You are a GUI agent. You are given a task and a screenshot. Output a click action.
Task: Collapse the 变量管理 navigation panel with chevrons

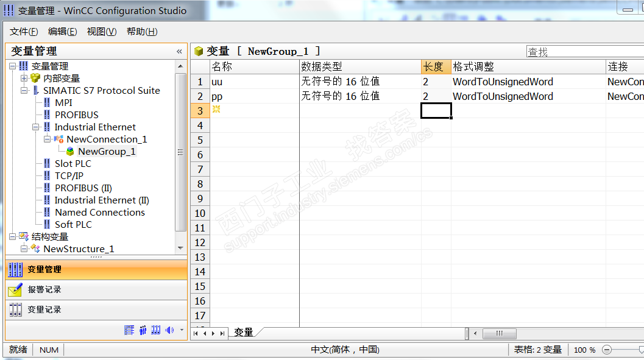[x=179, y=51]
